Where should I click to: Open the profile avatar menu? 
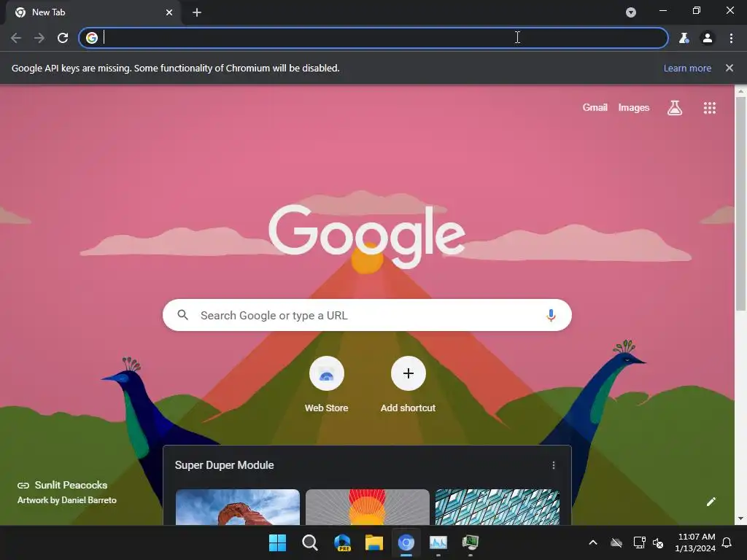tap(708, 38)
